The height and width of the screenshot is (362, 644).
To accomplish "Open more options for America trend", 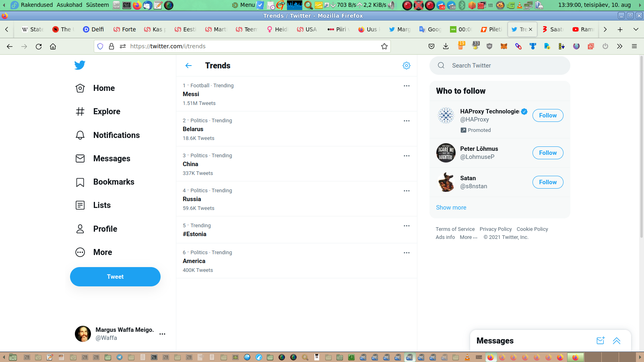I will 407,253.
